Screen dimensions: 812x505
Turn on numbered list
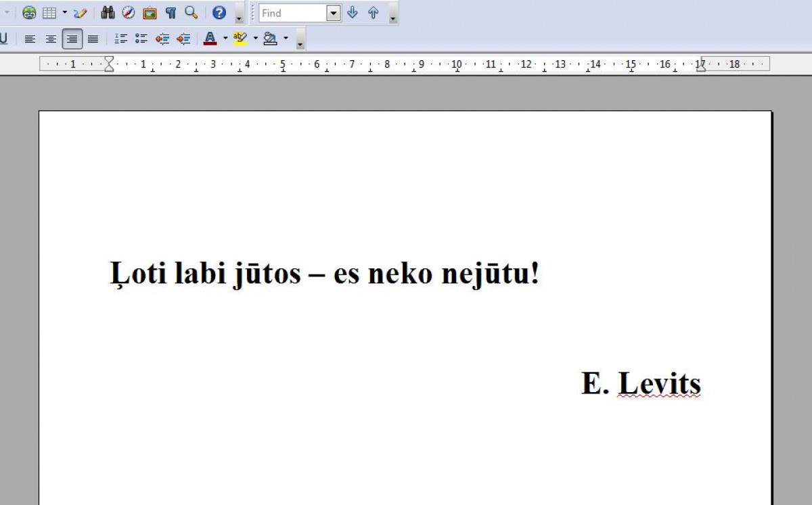(x=120, y=39)
